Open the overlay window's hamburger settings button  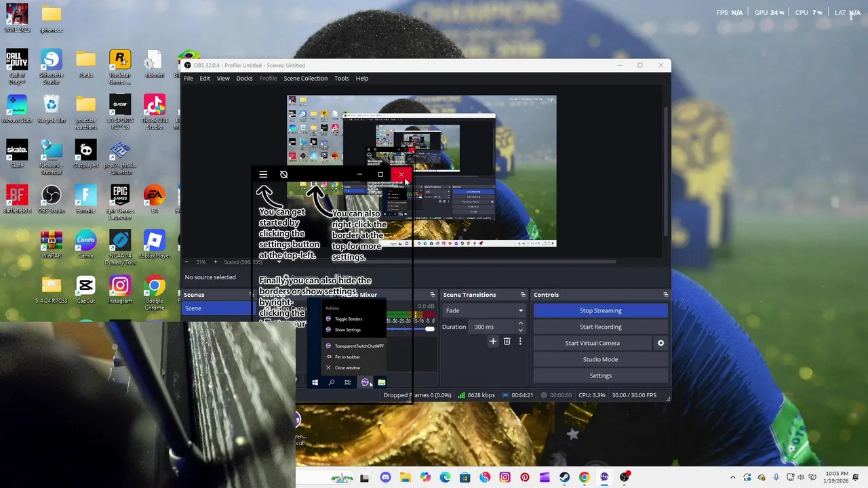click(263, 174)
